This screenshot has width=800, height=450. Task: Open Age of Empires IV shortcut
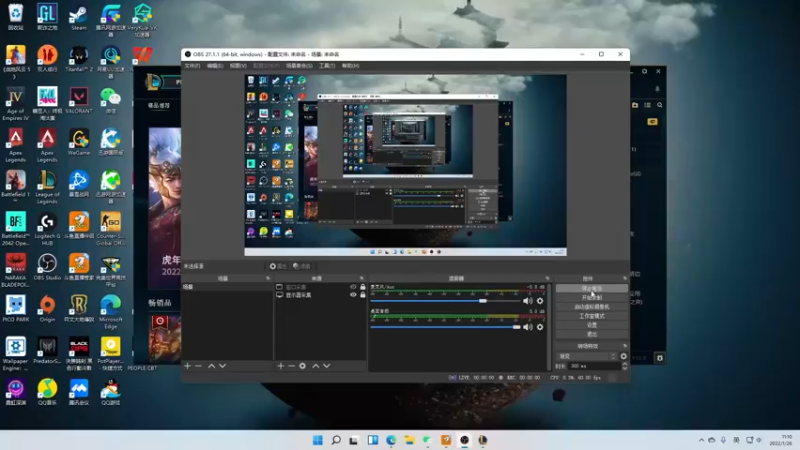pyautogui.click(x=15, y=104)
